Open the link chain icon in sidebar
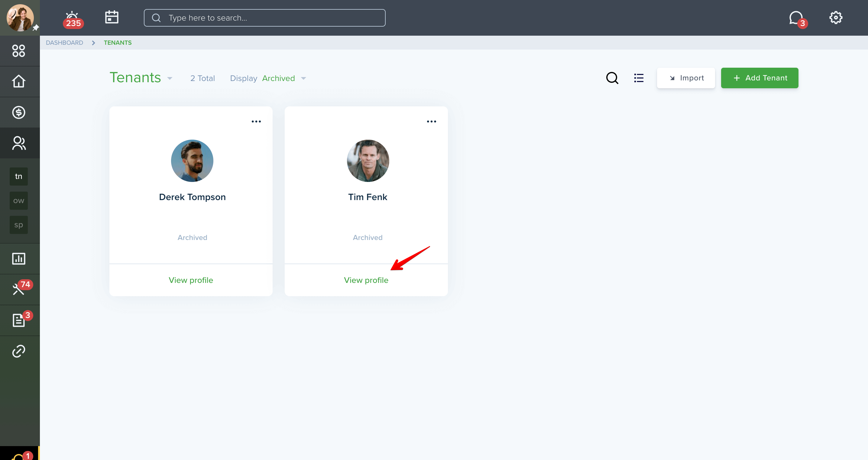Screen dimensions: 868x460 click(x=18, y=351)
